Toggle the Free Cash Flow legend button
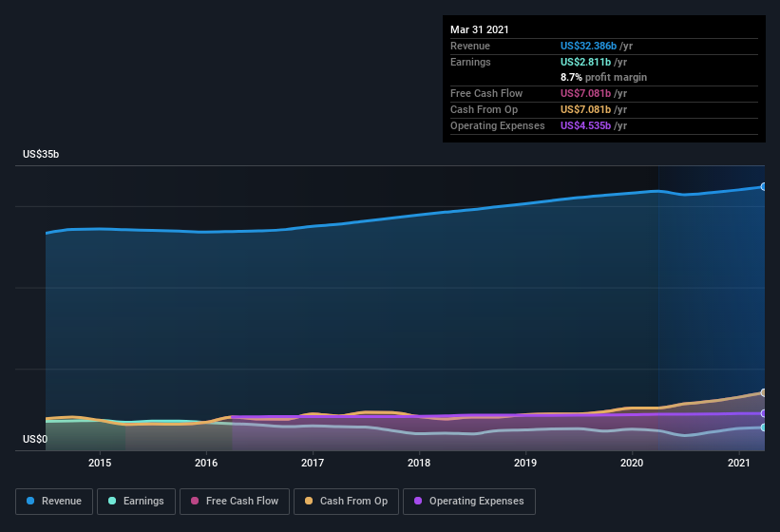Screen dimensions: 780x532 235,502
